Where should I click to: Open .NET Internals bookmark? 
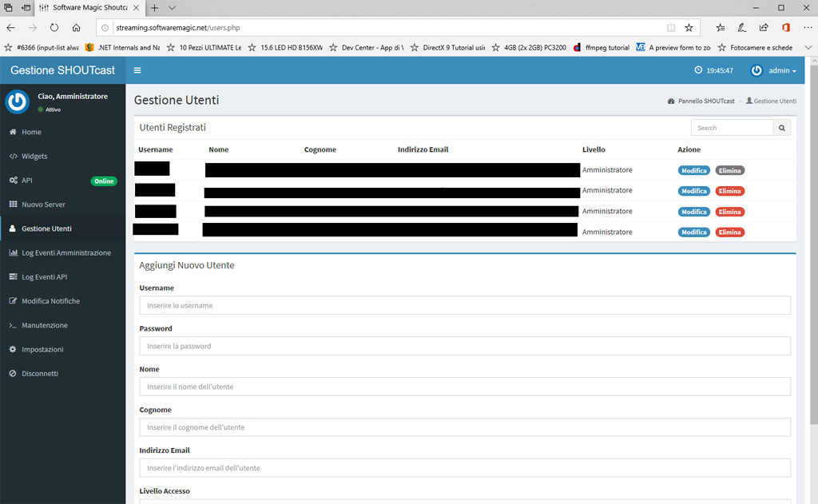pyautogui.click(x=122, y=47)
